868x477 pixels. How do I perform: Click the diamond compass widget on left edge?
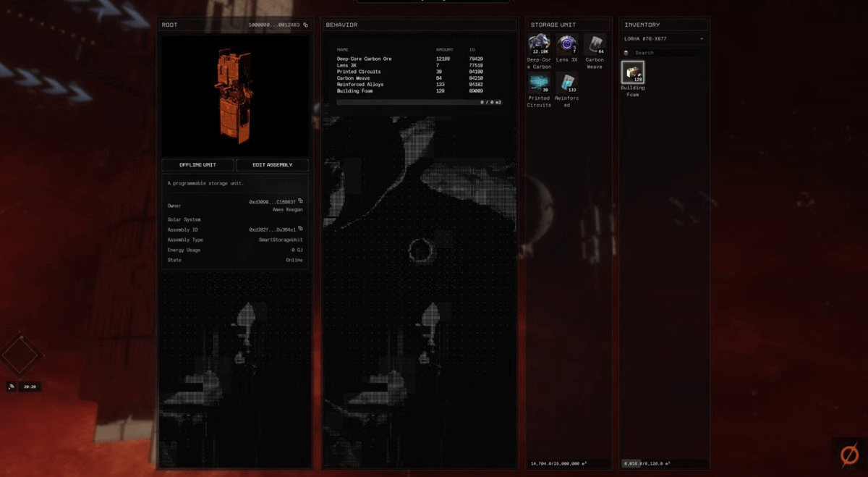20,354
